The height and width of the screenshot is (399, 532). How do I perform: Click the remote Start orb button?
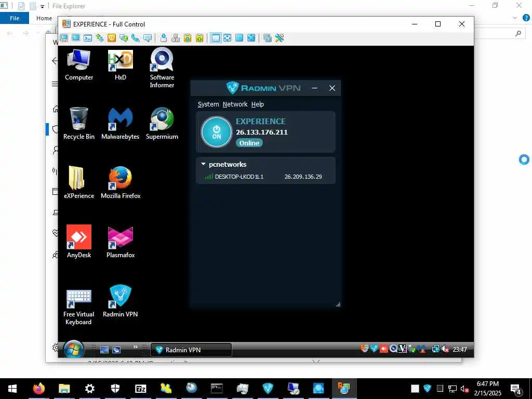73,349
